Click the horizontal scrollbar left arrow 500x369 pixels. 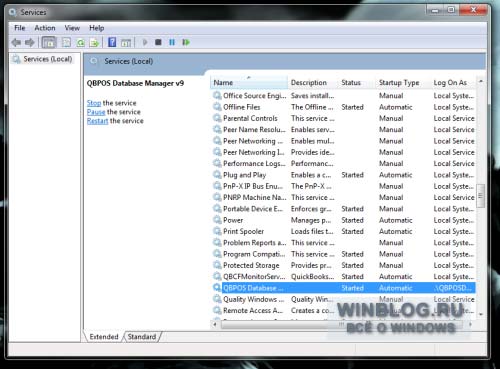tap(215, 324)
